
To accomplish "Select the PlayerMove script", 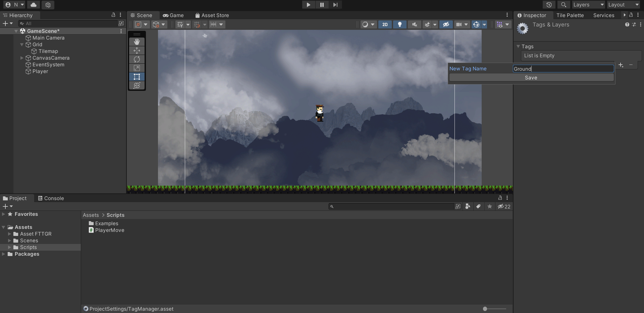I will [106, 230].
